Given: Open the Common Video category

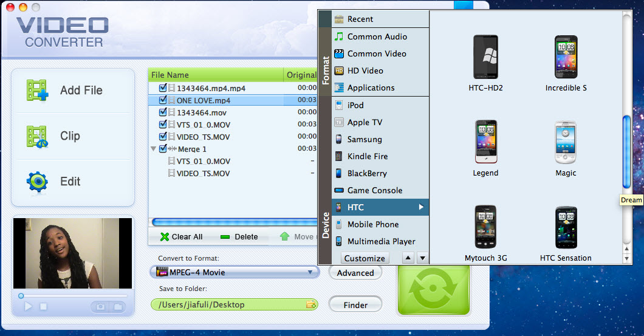Looking at the screenshot, I should [380, 53].
